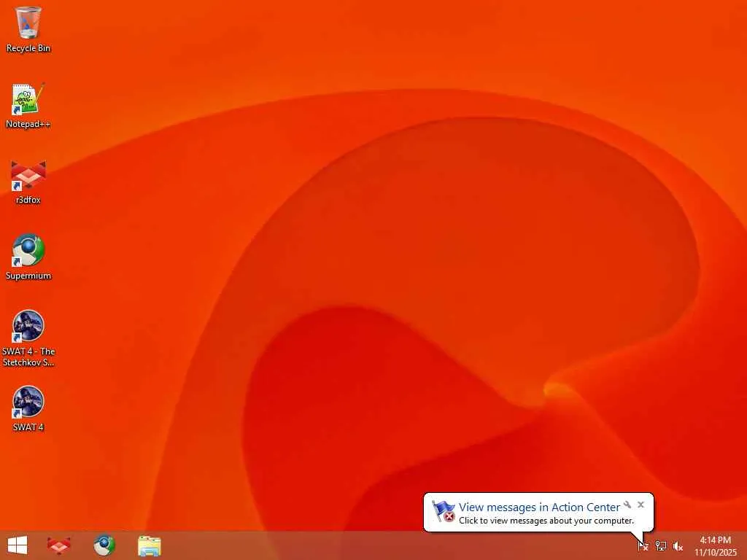Click the flag icon inside the notification balloon
This screenshot has width=747, height=560.
[443, 511]
